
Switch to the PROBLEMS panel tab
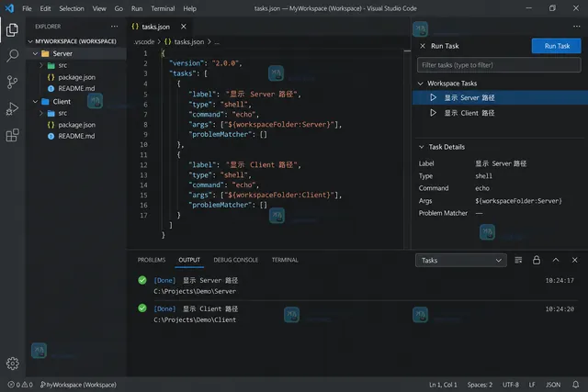point(152,260)
